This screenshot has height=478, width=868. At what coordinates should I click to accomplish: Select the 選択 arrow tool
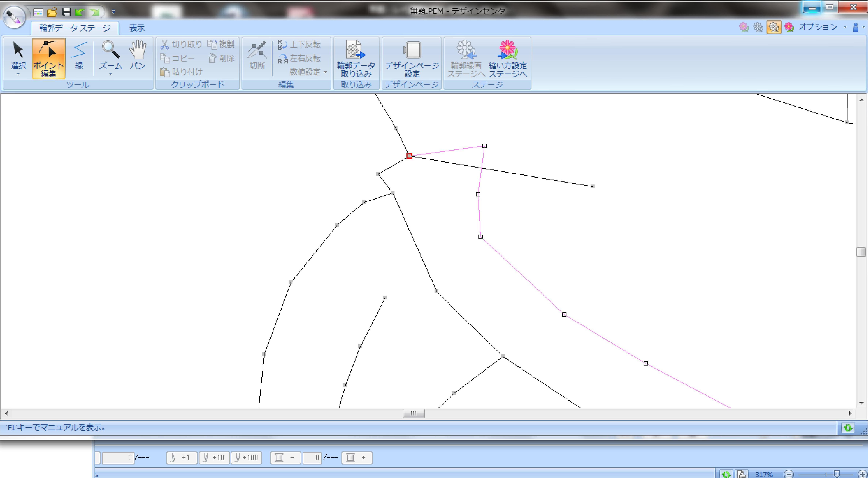[18, 54]
